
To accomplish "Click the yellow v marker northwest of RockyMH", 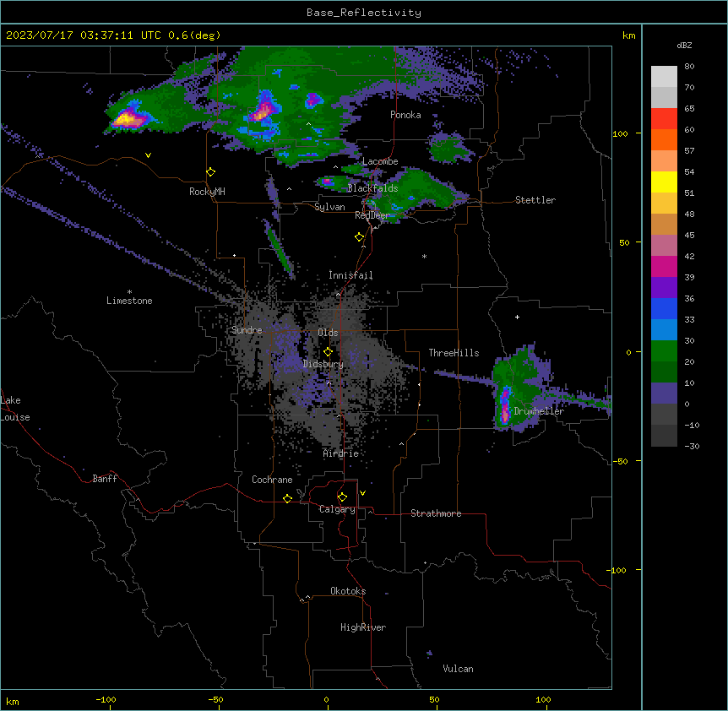I will (148, 155).
